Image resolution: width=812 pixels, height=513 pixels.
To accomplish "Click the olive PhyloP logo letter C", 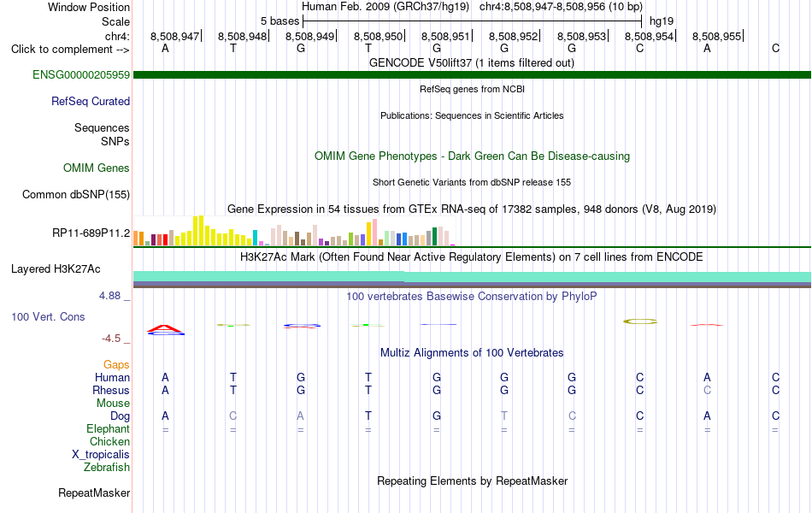I will [x=640, y=321].
